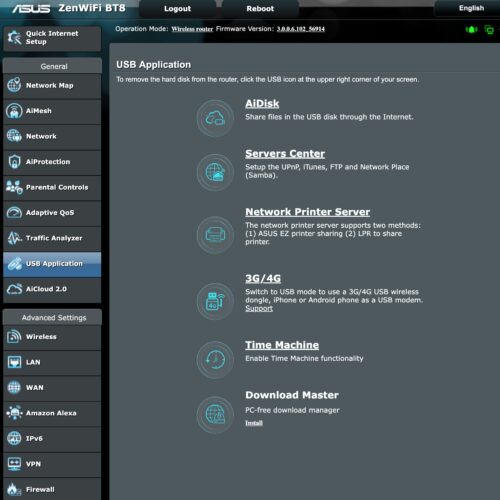
Task: Click the Servers Center globe icon
Action: [215, 172]
